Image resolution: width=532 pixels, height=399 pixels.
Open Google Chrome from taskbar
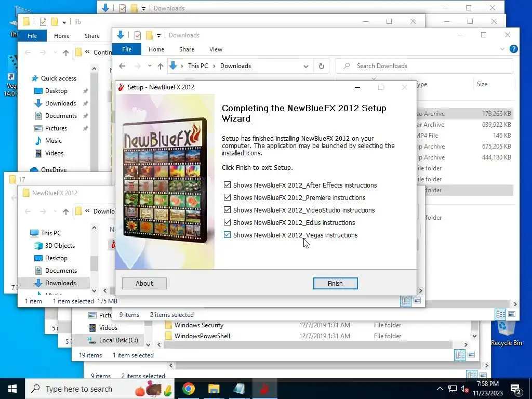(188, 389)
